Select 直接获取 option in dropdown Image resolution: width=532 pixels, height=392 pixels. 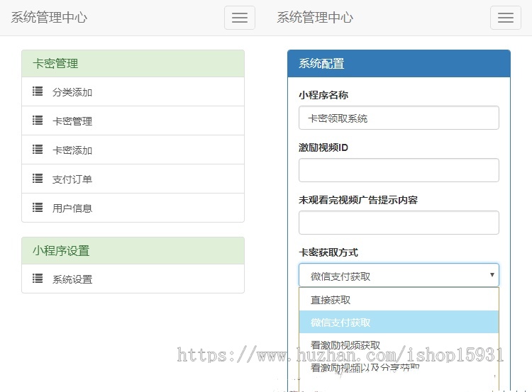pos(399,300)
